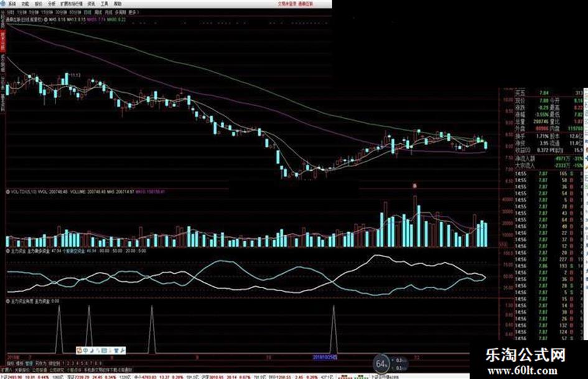588x379 pixels.
Task: Select the highlighted 管理 bottom tab
Action: 29,363
